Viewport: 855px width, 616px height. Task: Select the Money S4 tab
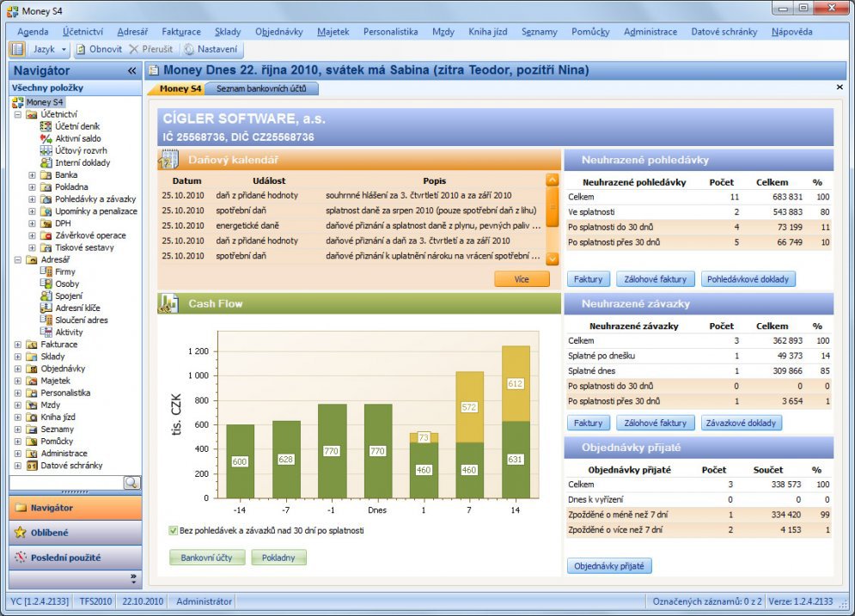pyautogui.click(x=180, y=88)
